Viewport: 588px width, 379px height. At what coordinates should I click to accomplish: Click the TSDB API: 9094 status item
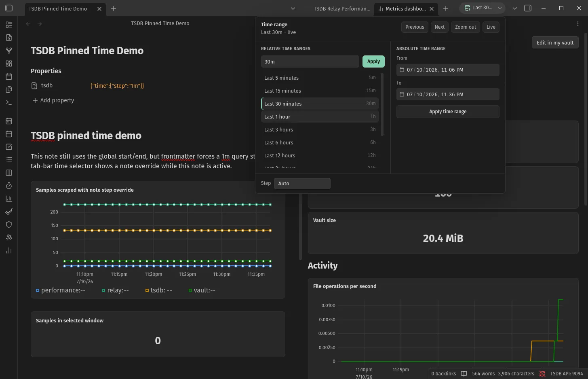(567, 374)
